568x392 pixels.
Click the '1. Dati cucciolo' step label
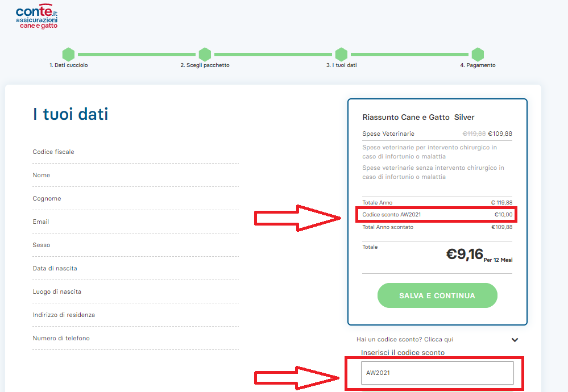[68, 65]
